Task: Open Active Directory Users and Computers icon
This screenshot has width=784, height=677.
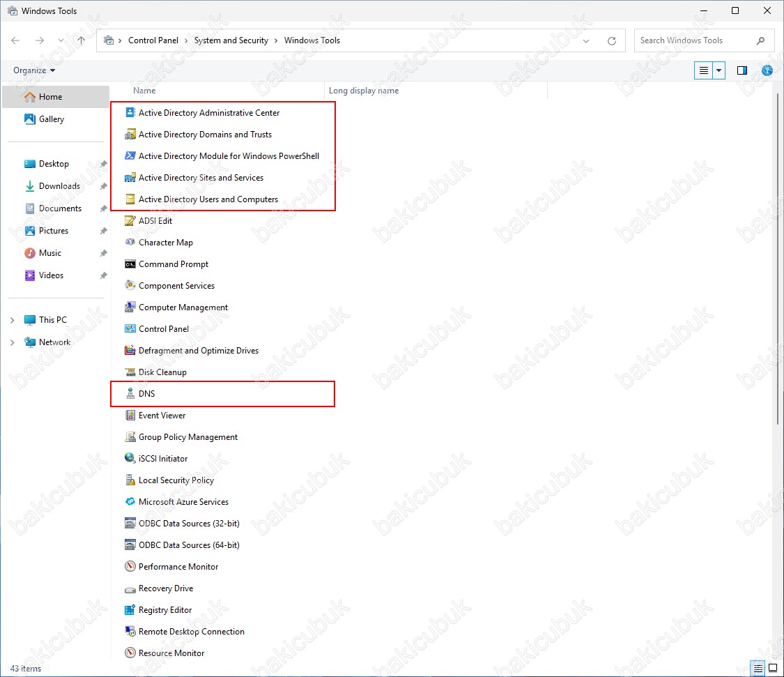Action: click(x=130, y=199)
